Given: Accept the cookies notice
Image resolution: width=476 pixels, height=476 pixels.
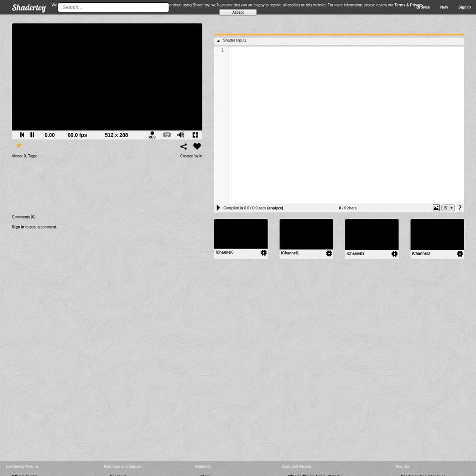Looking at the screenshot, I should pyautogui.click(x=238, y=12).
